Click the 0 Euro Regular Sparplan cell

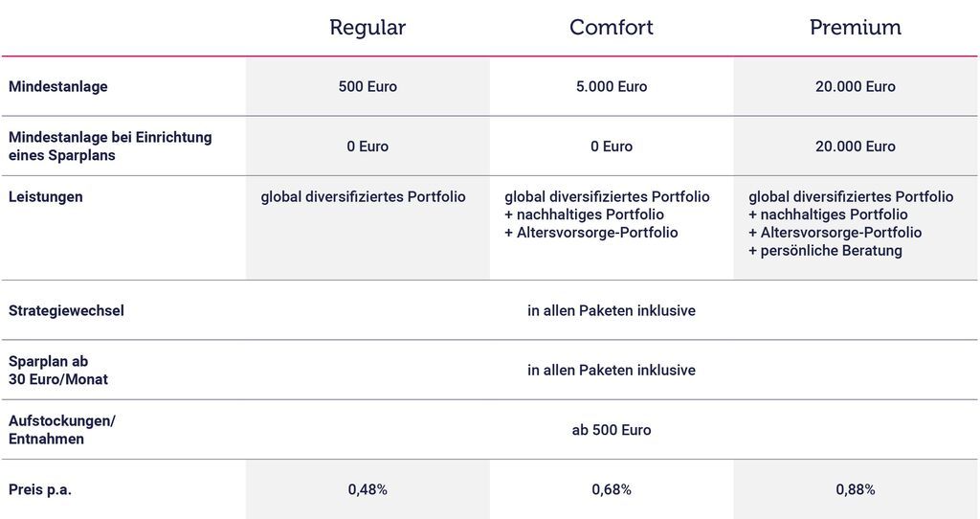pos(367,147)
